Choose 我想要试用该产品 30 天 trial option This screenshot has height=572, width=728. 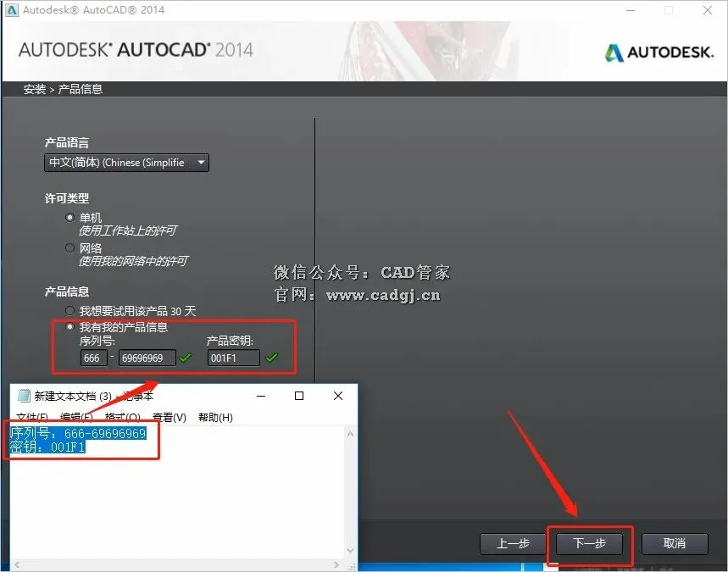tap(69, 311)
